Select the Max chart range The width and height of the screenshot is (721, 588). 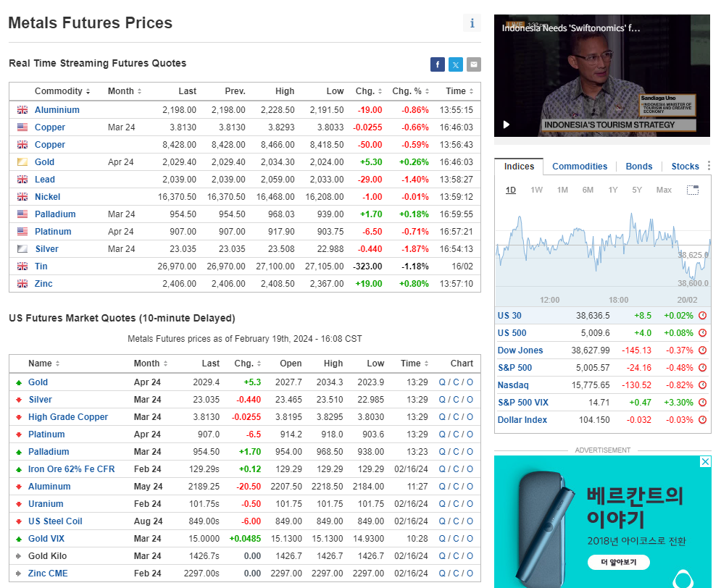664,190
